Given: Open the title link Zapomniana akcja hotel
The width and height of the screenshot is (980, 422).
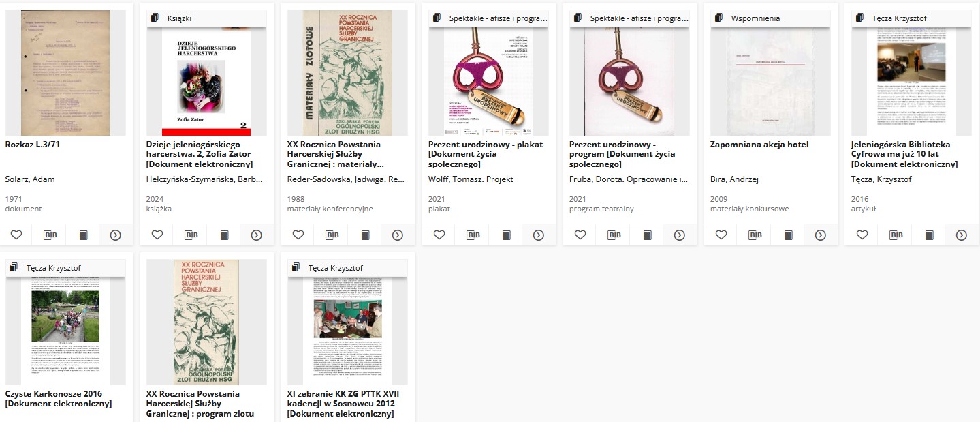Looking at the screenshot, I should coord(759,145).
